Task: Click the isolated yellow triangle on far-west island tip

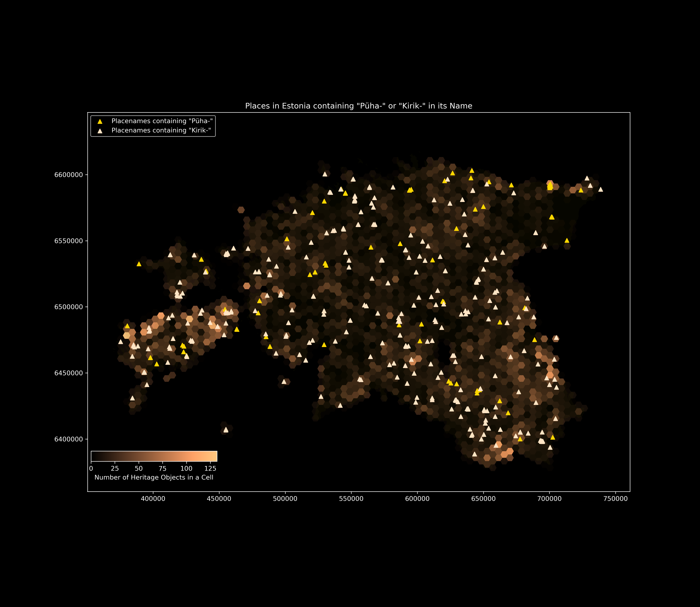Action: click(139, 264)
